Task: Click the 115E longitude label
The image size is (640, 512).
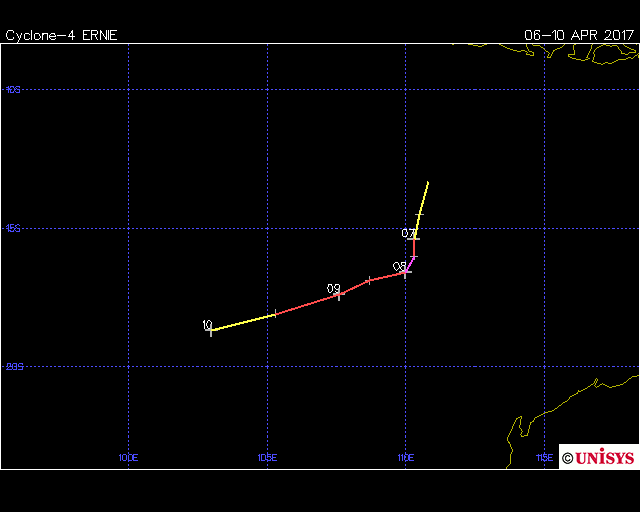Action: (x=544, y=458)
